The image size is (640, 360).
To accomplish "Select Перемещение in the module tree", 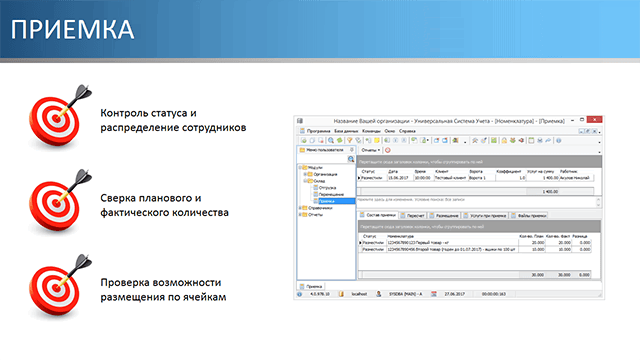I will point(331,194).
